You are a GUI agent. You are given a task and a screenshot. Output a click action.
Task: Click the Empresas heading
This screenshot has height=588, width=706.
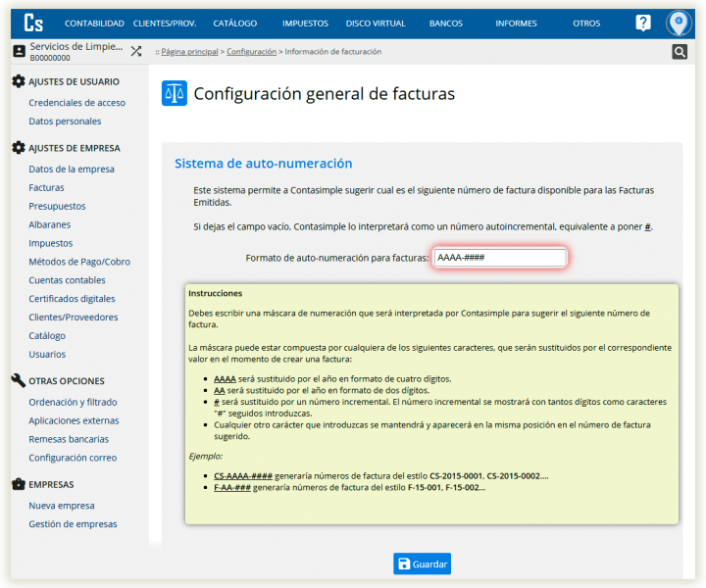pos(51,484)
